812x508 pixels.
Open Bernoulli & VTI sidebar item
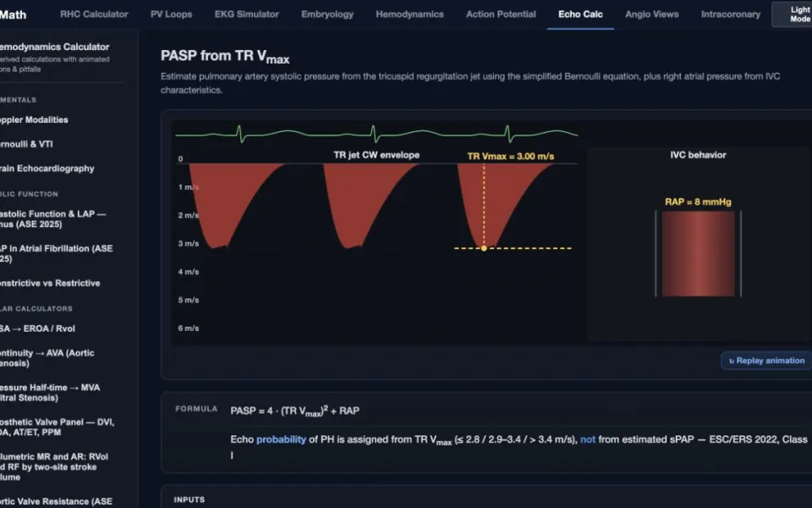pyautogui.click(x=26, y=144)
